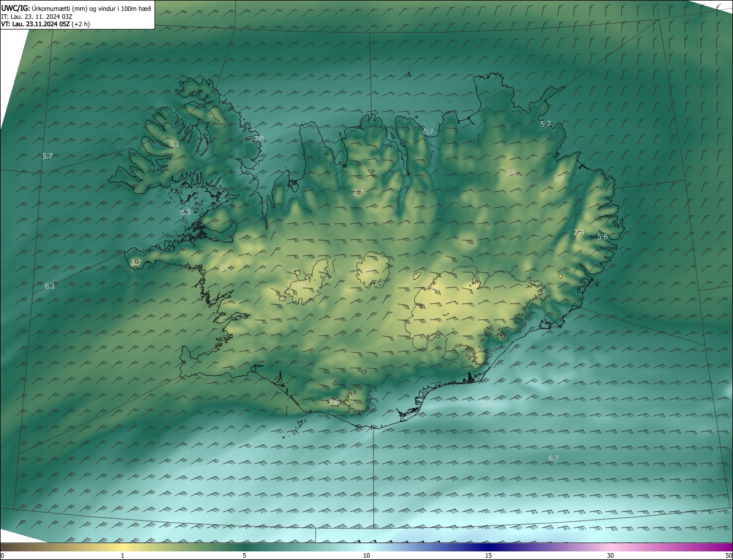Click the '5' tick label on the color bar
This screenshot has width=733, height=560.
(245, 555)
